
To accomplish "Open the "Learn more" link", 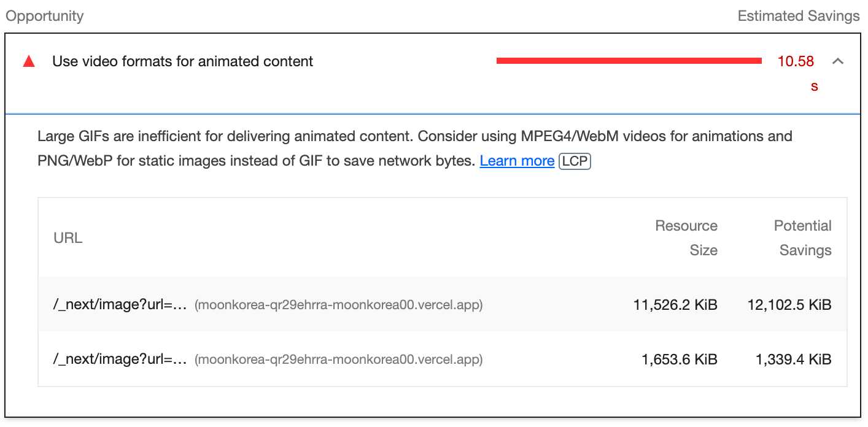I will [517, 161].
